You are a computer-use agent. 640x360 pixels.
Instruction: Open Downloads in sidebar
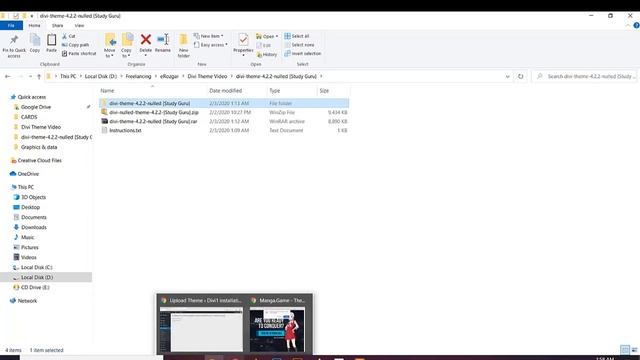click(x=34, y=227)
